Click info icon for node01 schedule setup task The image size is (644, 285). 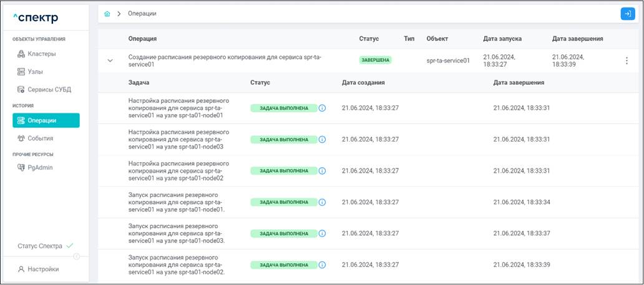(x=322, y=108)
